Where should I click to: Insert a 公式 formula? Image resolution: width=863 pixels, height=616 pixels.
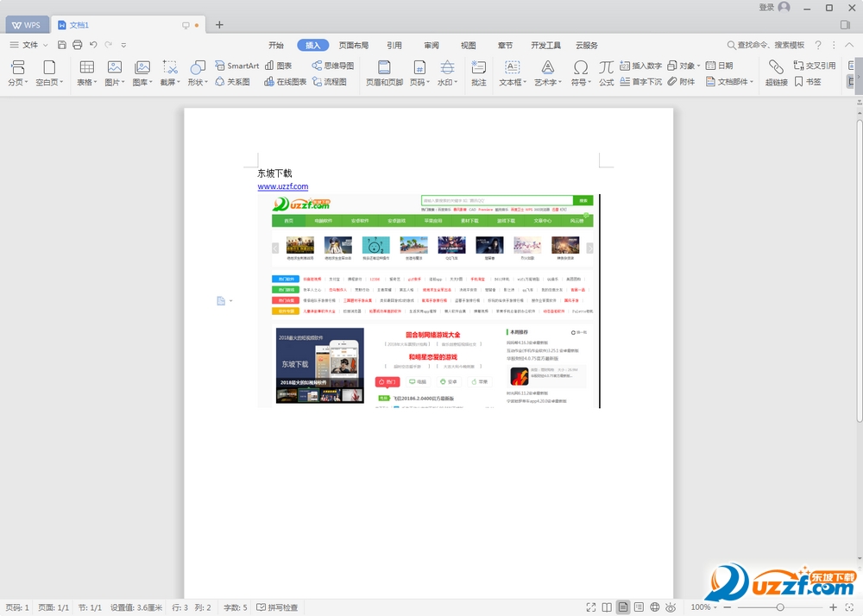tap(606, 72)
